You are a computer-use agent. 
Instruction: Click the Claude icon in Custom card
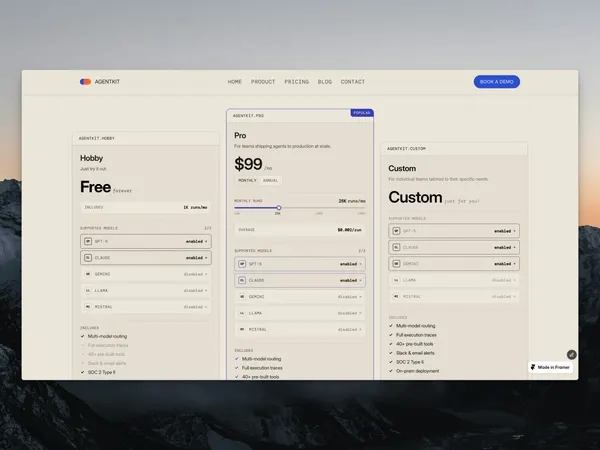[x=396, y=248]
